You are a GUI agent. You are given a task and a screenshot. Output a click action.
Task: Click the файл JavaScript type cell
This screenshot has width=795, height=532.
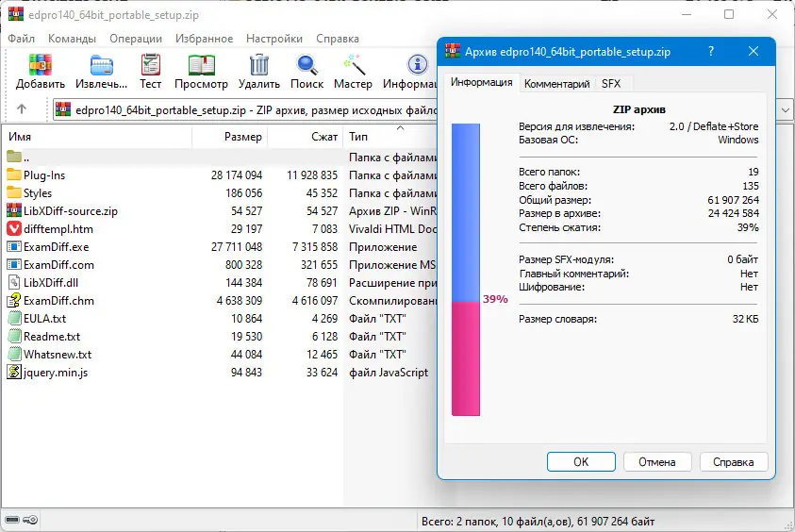click(x=389, y=373)
